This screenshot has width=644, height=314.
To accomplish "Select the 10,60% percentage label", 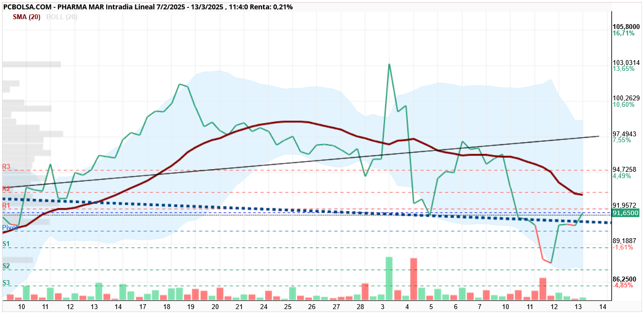I will [x=623, y=104].
